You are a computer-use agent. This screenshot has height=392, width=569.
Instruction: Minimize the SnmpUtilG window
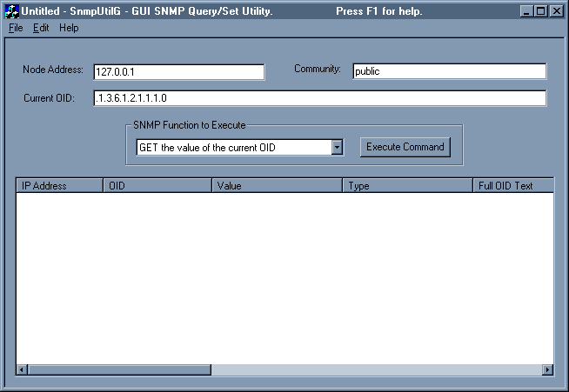coord(527,11)
